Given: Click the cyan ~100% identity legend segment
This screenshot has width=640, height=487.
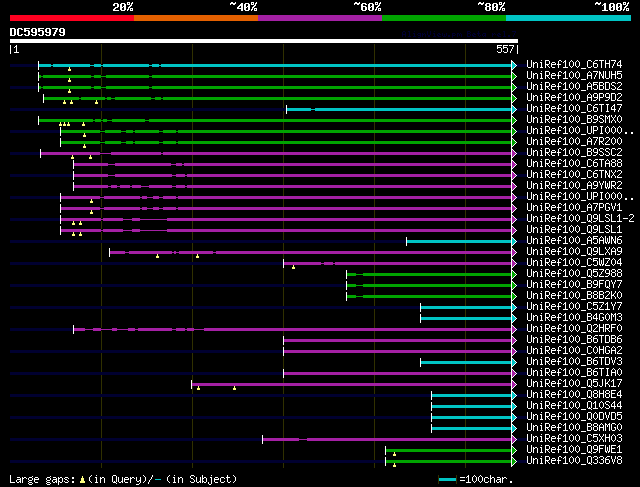Looking at the screenshot, I should (x=569, y=18).
